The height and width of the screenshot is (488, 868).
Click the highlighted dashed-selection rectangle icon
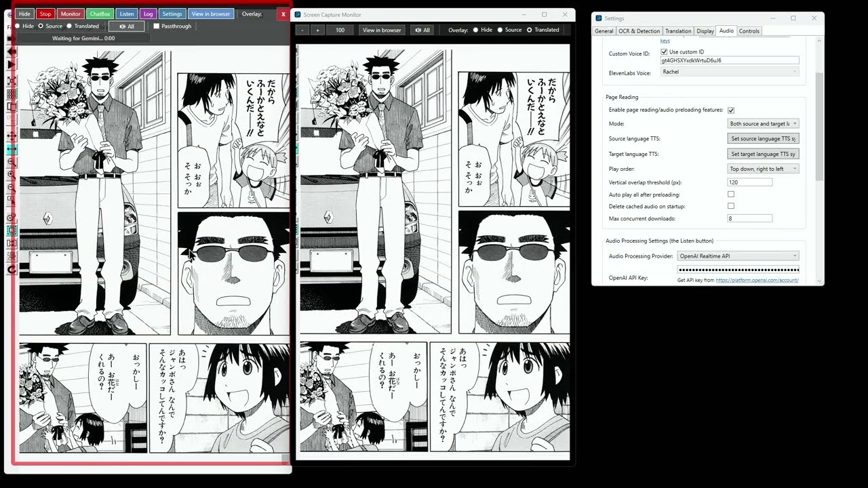click(x=12, y=230)
